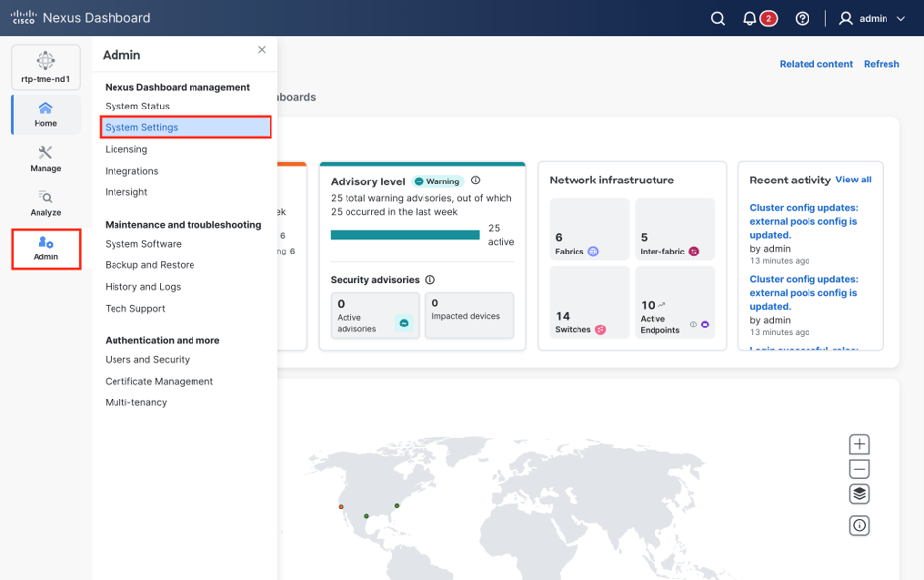Image resolution: width=924 pixels, height=580 pixels.
Task: Open notifications bell with 2 alerts
Action: (759, 19)
